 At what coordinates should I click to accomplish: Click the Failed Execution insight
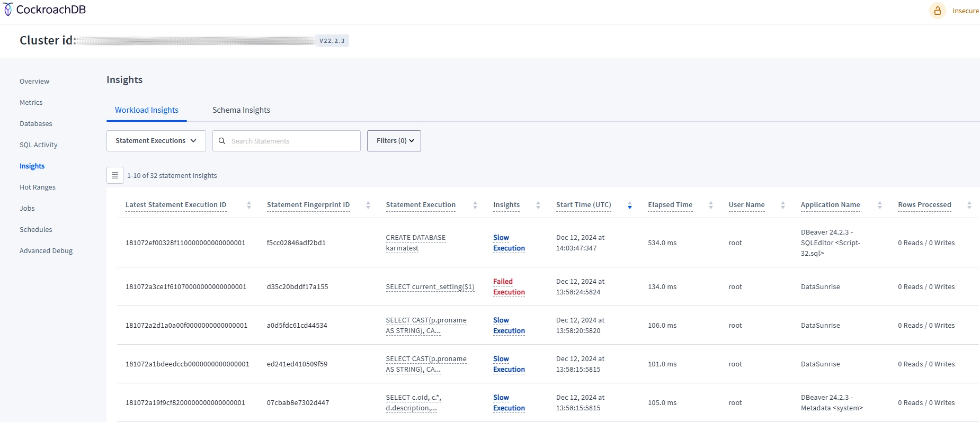[x=509, y=286]
